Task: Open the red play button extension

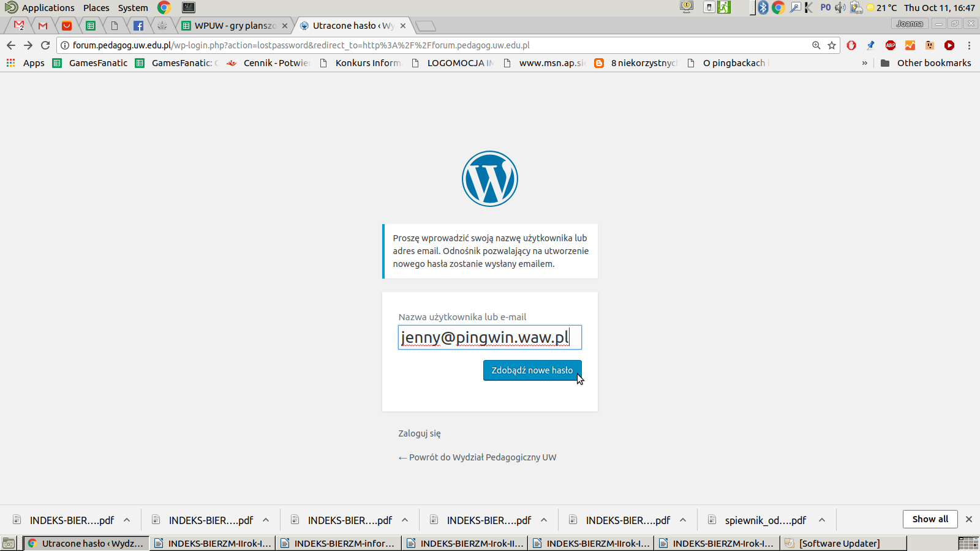Action: coord(949,45)
